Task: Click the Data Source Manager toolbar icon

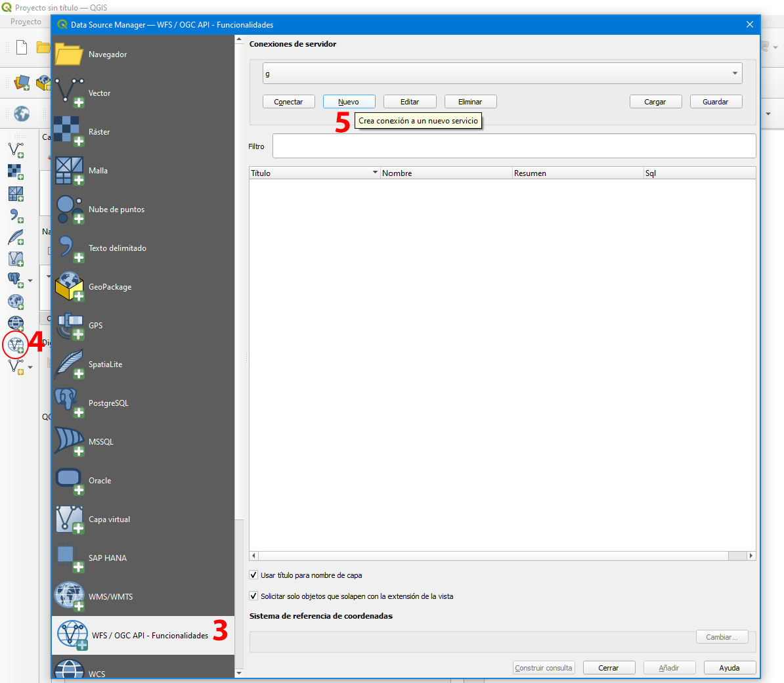Action: pyautogui.click(x=22, y=83)
